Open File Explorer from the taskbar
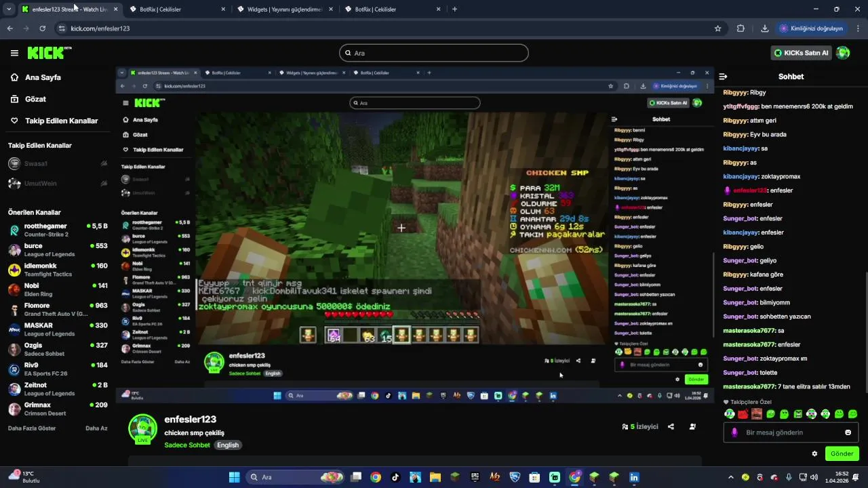 click(435, 477)
